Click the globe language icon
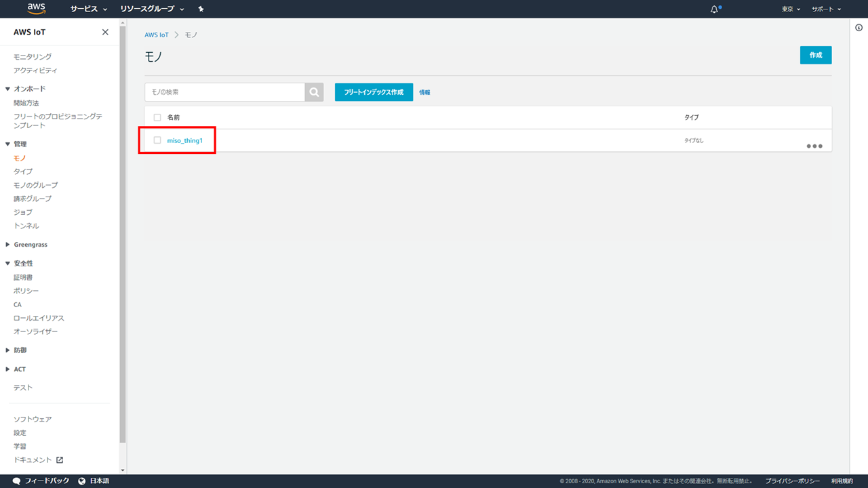868x488 pixels. pos(82,481)
